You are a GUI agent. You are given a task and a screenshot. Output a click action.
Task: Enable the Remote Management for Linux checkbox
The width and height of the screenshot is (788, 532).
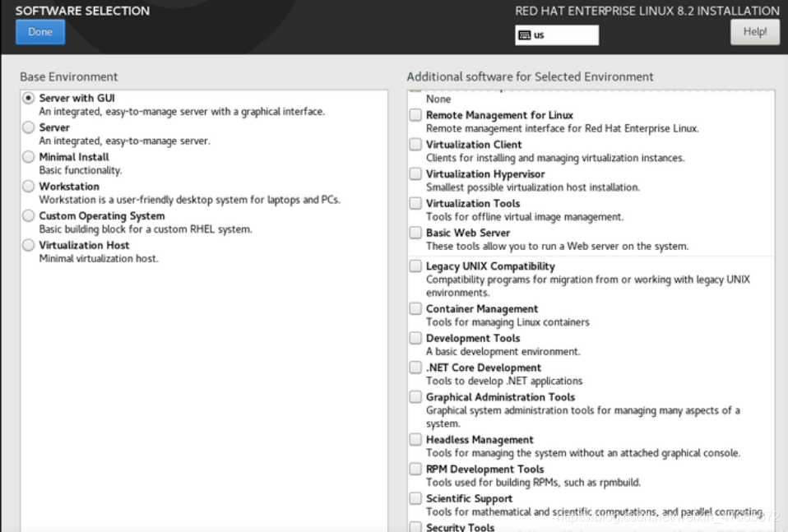pos(415,115)
